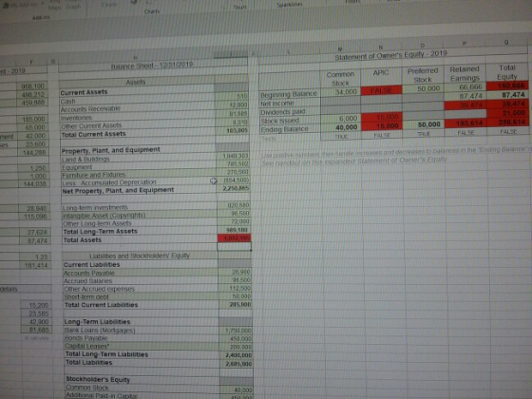
Task: Open the Charts group label
Action: (x=152, y=11)
